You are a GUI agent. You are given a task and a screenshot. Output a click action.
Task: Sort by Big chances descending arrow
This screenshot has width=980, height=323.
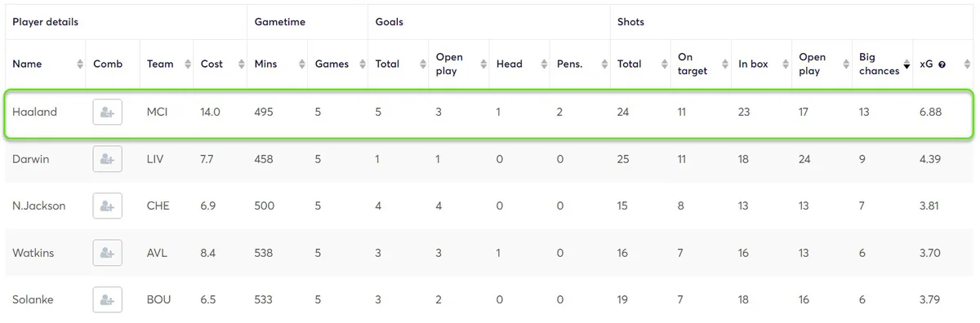906,64
